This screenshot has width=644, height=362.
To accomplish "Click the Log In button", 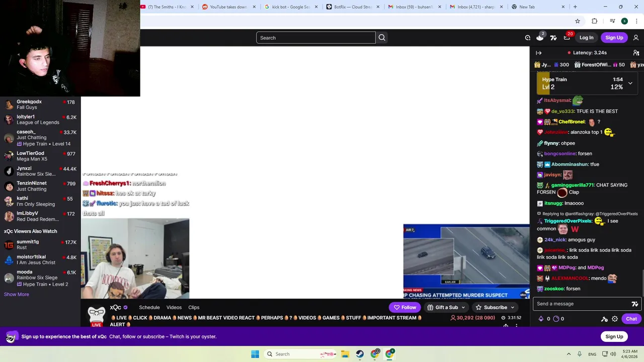I will (x=586, y=38).
